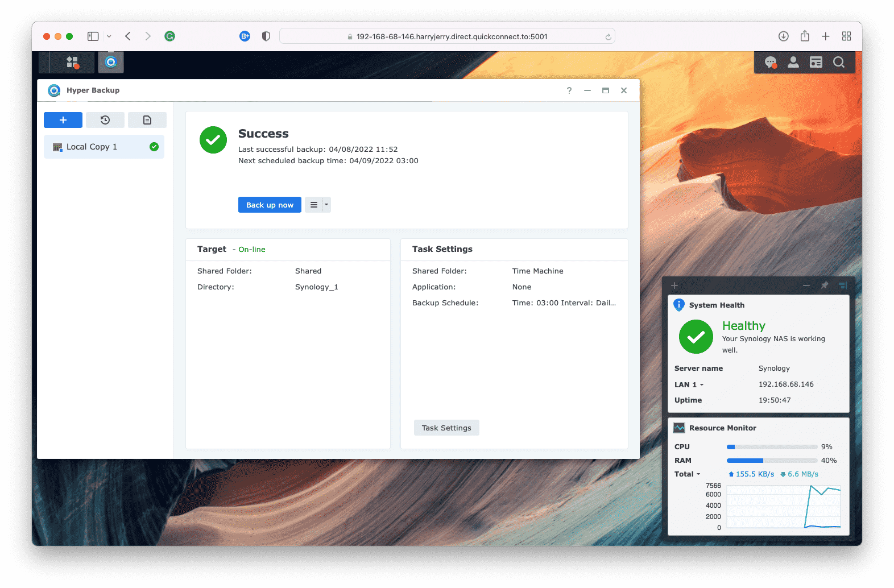
Task: Click the Resource Monitor widget icon
Action: tap(679, 428)
